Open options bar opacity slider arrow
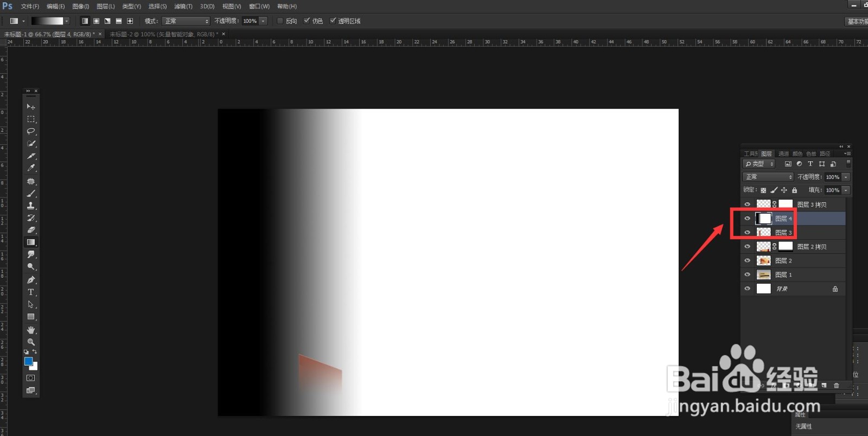Screen dimensions: 868x436 click(263, 21)
